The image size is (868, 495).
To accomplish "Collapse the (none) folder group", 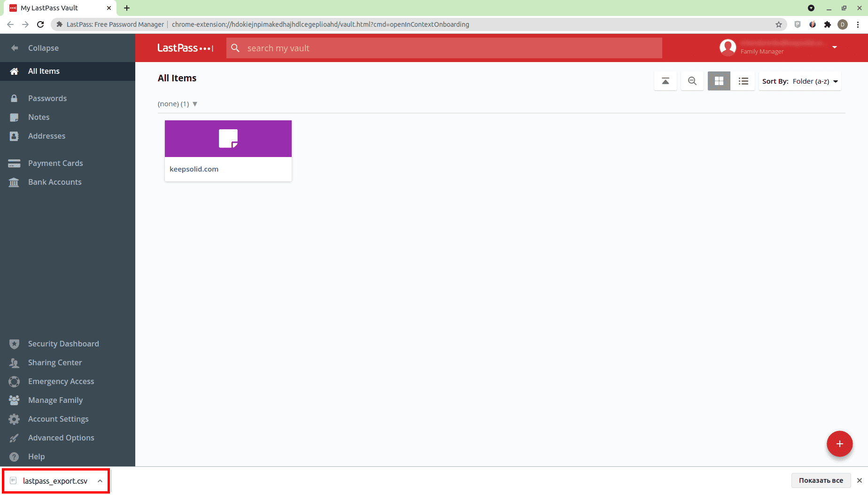I will 195,104.
